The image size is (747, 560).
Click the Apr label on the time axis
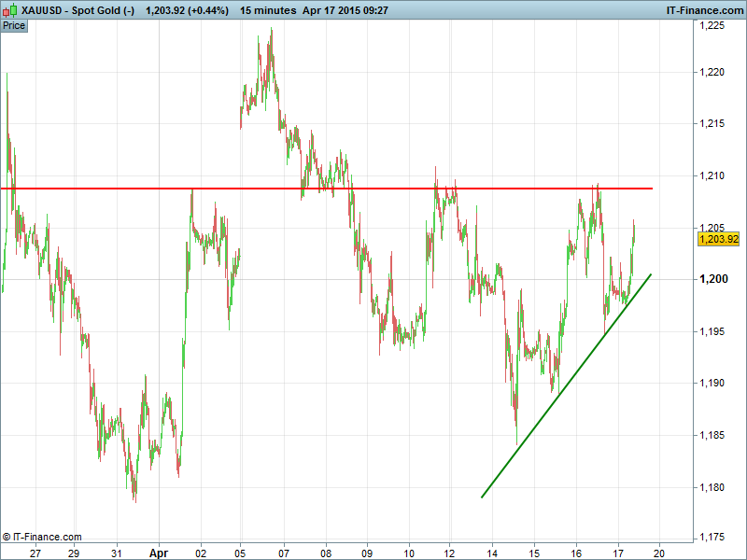pos(158,552)
